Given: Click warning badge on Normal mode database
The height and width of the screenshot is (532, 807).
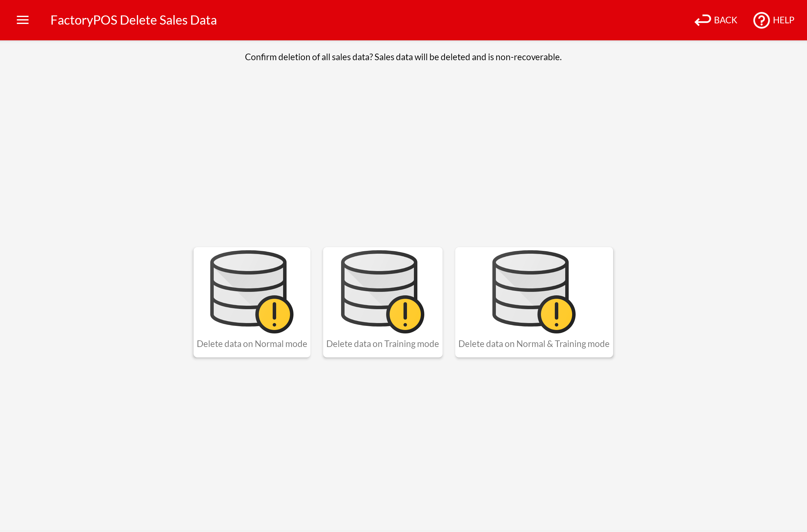Looking at the screenshot, I should pyautogui.click(x=274, y=314).
